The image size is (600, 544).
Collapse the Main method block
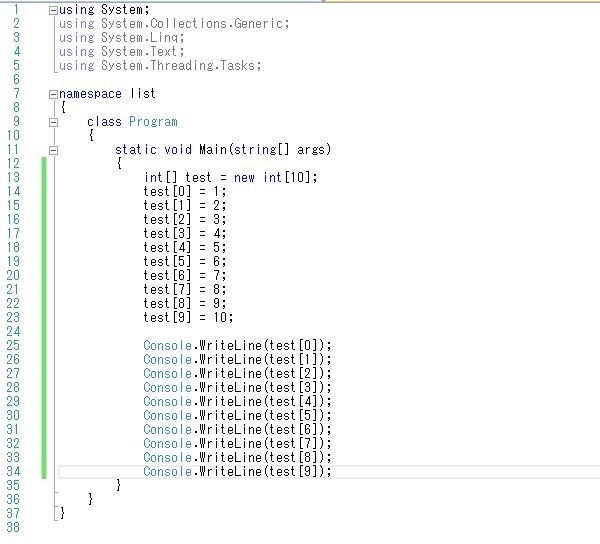point(53,150)
